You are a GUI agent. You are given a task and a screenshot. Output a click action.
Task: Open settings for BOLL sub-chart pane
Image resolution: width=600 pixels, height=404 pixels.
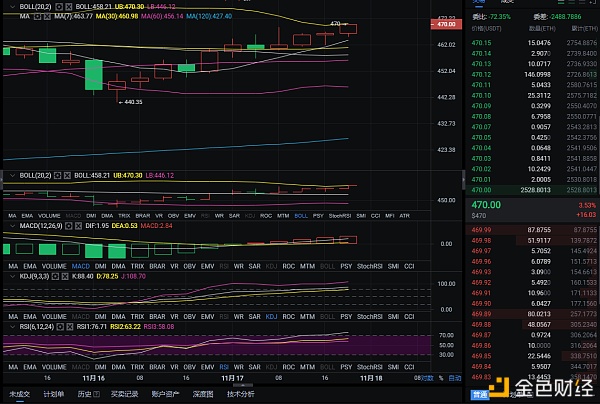(57, 175)
